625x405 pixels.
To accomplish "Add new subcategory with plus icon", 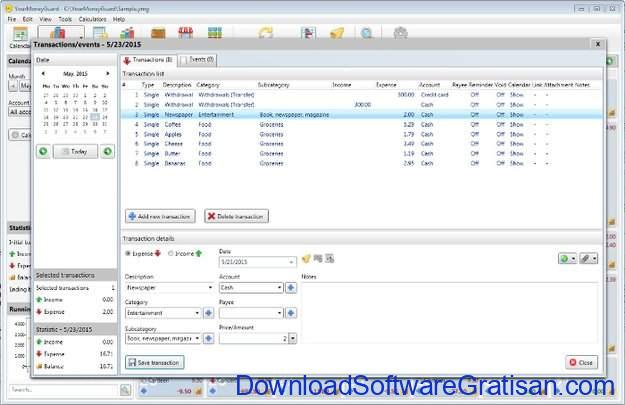I will 208,339.
